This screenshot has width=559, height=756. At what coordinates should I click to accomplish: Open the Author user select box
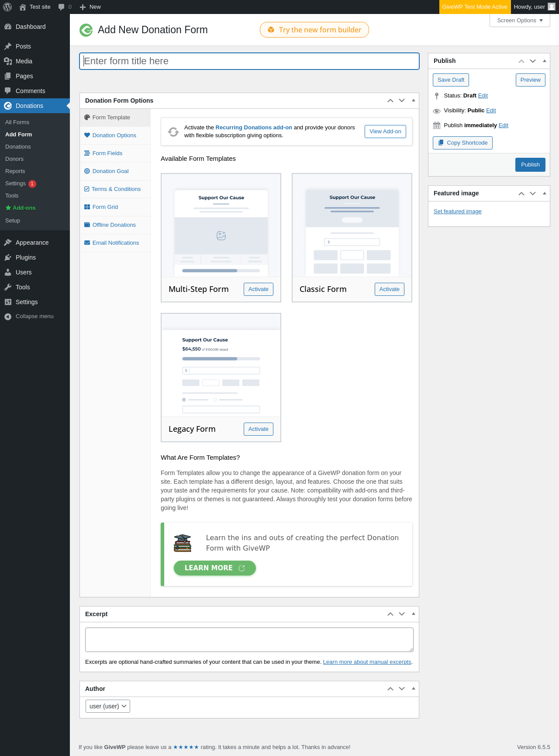(x=108, y=706)
